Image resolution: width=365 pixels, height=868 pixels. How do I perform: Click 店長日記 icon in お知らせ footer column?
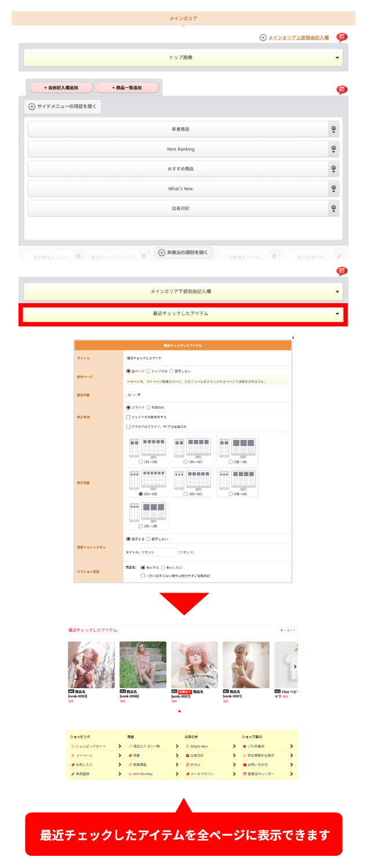(188, 755)
